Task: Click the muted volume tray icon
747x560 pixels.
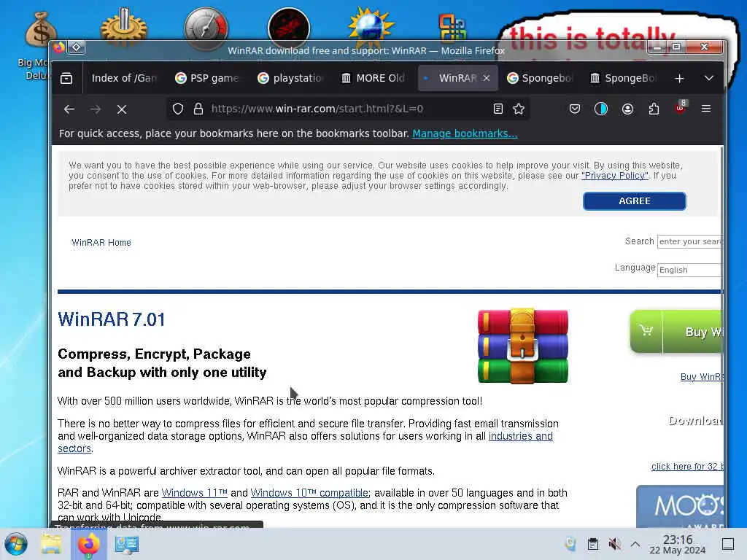Action: click(614, 544)
